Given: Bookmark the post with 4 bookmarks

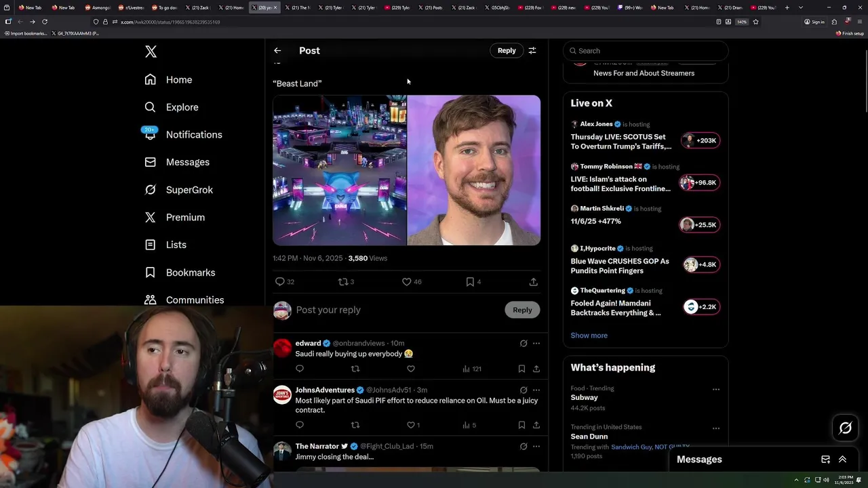Looking at the screenshot, I should [x=470, y=282].
